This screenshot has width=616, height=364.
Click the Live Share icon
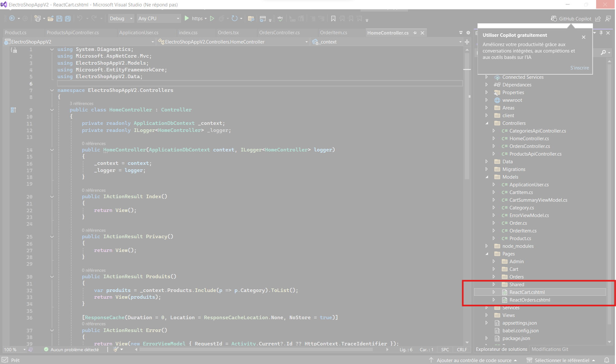pyautogui.click(x=598, y=19)
